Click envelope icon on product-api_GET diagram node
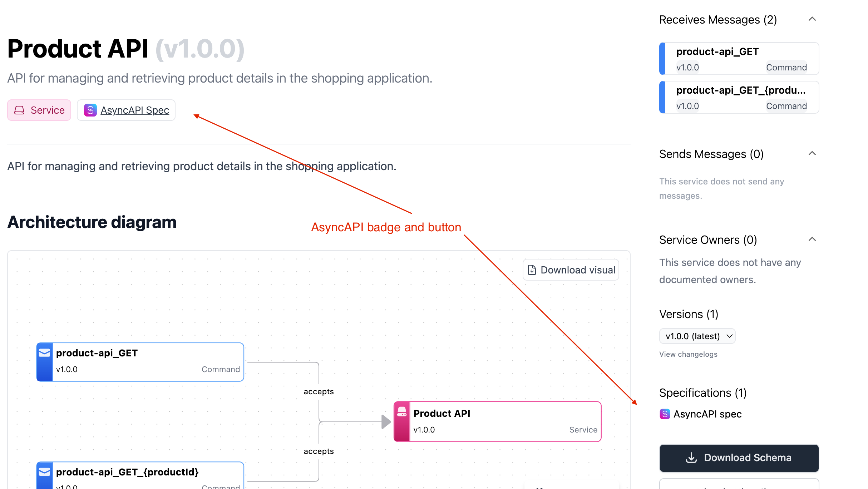This screenshot has width=868, height=489. pos(44,353)
